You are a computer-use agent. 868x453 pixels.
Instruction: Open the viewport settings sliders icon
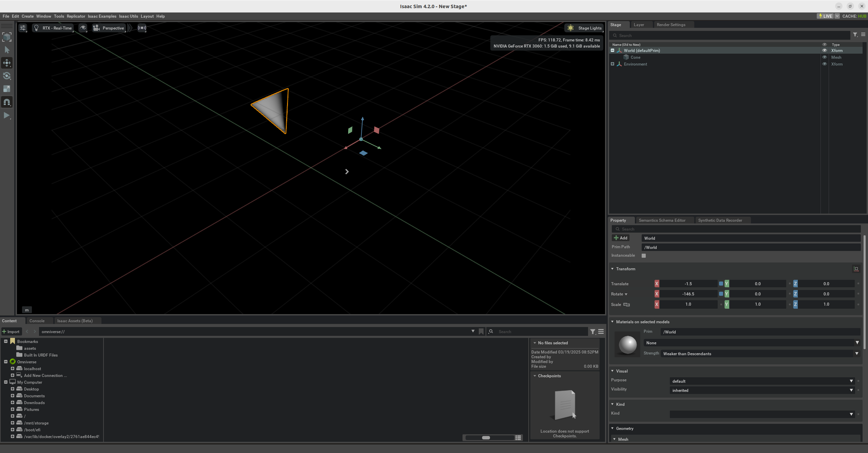[23, 28]
